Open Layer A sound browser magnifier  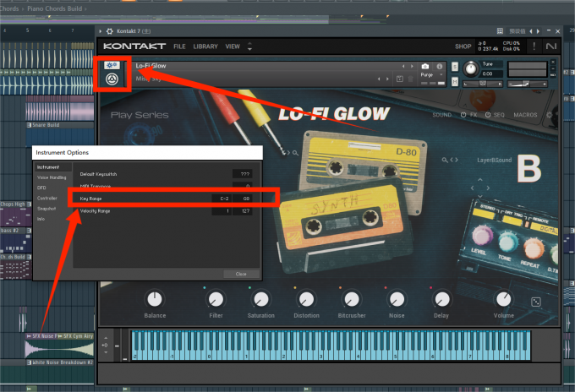pos(295,153)
